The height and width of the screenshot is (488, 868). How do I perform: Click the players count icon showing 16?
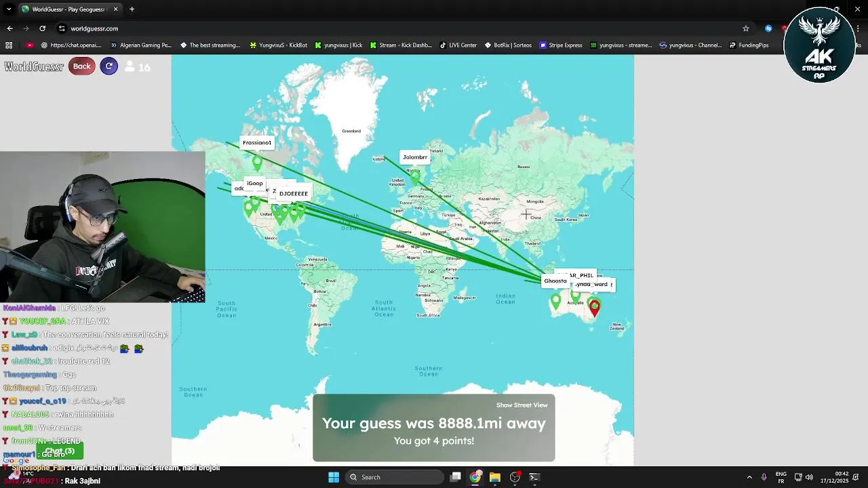coord(130,66)
